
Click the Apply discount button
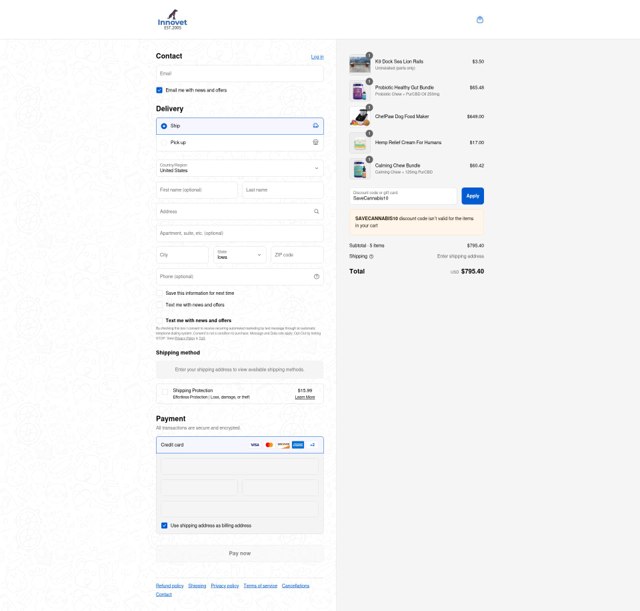473,196
